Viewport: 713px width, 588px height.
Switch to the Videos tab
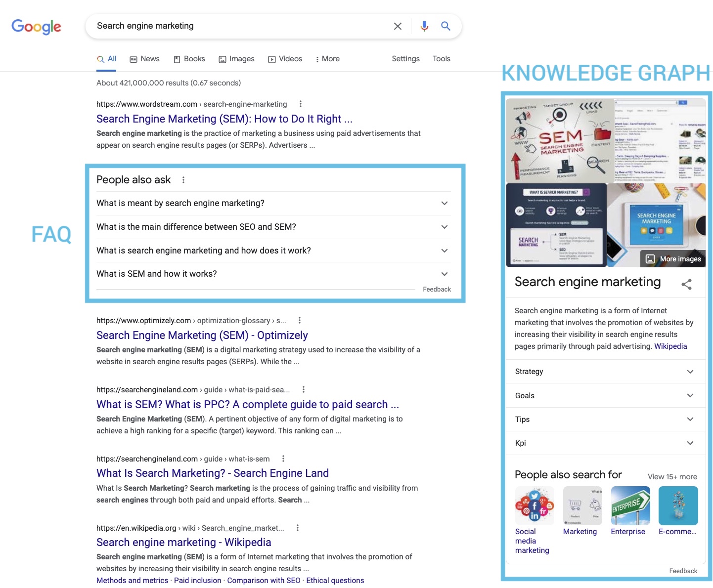pyautogui.click(x=285, y=59)
